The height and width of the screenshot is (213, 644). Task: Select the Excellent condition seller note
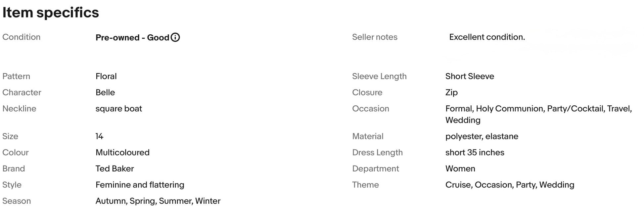point(487,37)
